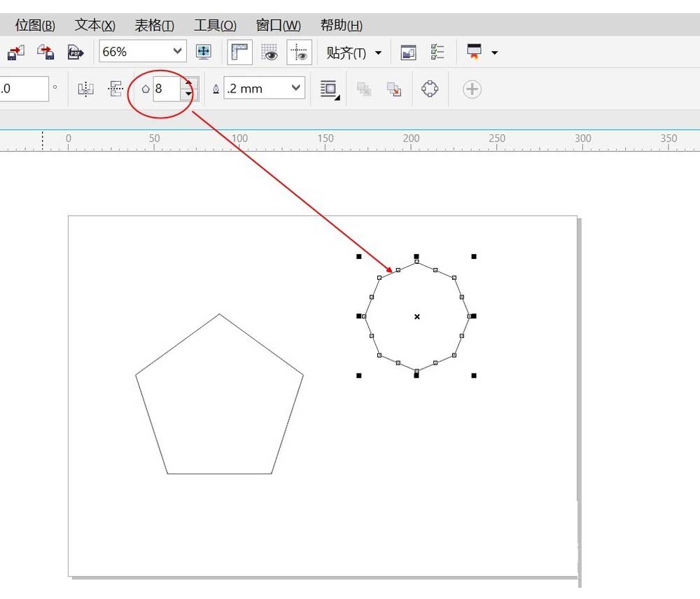This screenshot has width=700, height=599.
Task: Open the 贴齐(T) snap dropdown
Action: pyautogui.click(x=353, y=52)
